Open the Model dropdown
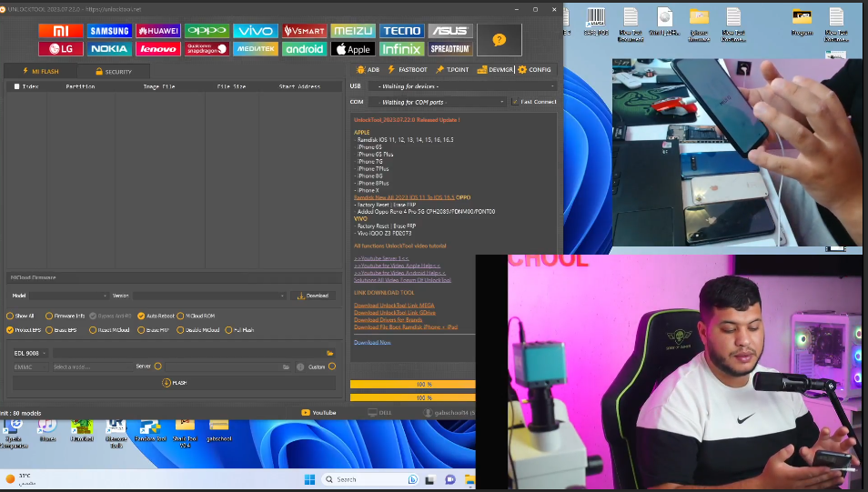This screenshot has width=868, height=492. pos(69,296)
